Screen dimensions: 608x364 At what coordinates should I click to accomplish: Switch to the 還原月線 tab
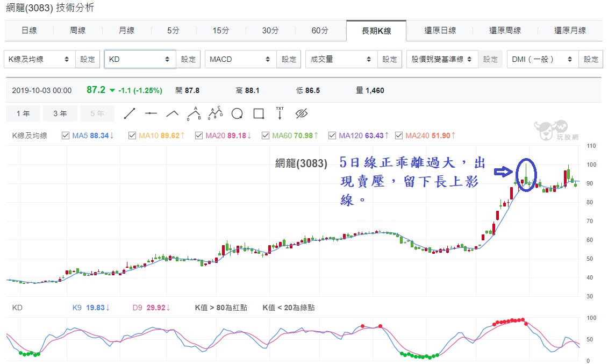tap(570, 31)
